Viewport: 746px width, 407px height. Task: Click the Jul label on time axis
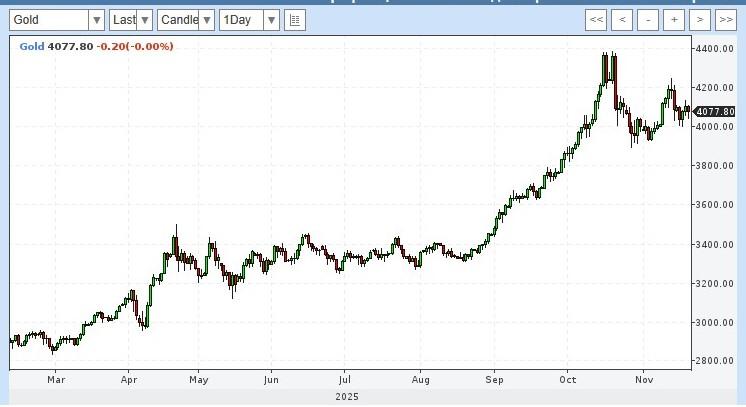coord(344,380)
